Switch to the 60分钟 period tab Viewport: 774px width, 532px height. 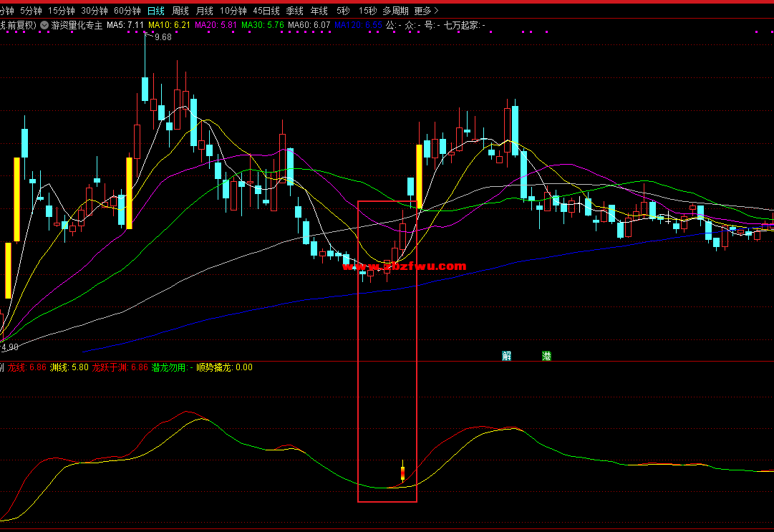click(127, 11)
